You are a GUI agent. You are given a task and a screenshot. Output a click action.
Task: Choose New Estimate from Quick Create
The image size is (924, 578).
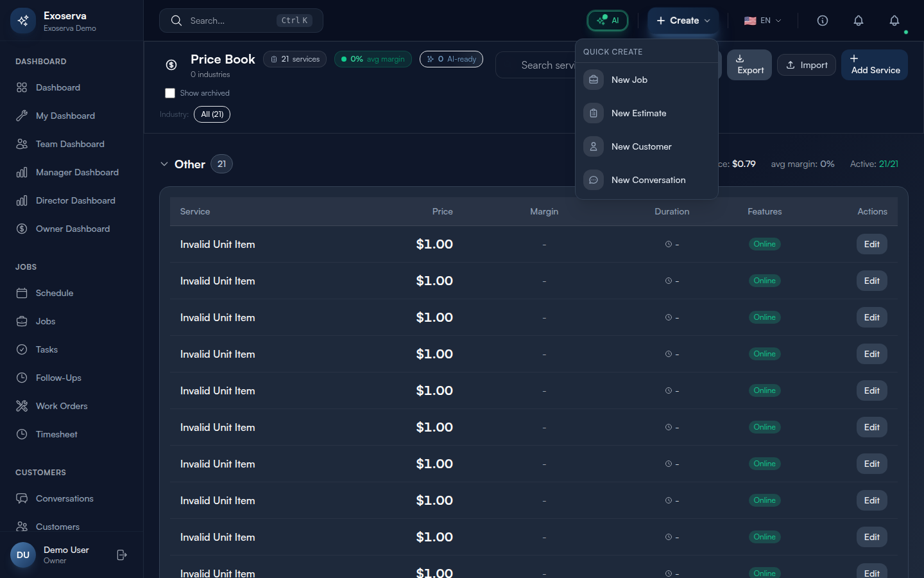(x=638, y=113)
